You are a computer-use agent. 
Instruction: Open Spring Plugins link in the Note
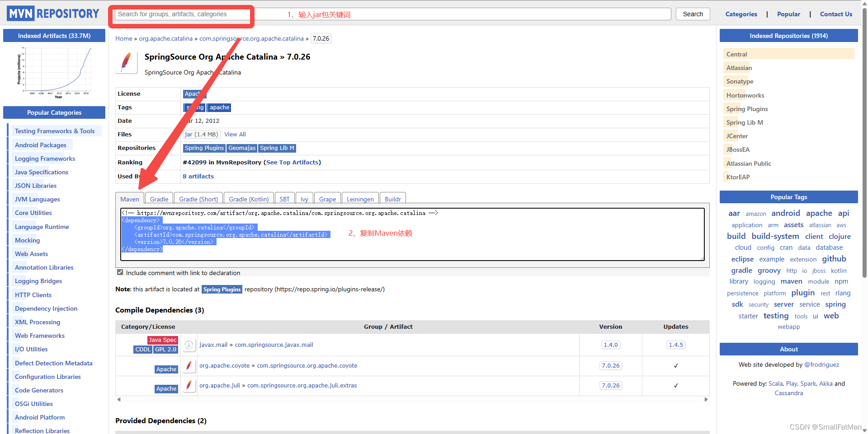coord(222,289)
